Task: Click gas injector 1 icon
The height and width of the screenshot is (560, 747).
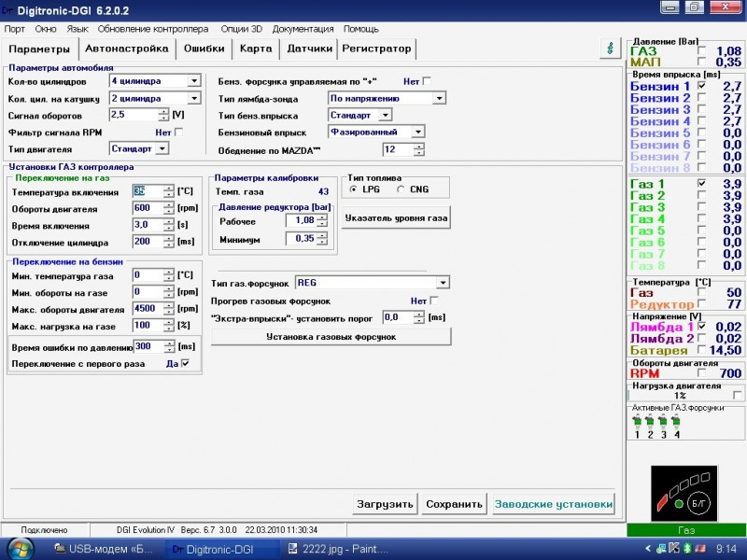Action: coord(638,423)
